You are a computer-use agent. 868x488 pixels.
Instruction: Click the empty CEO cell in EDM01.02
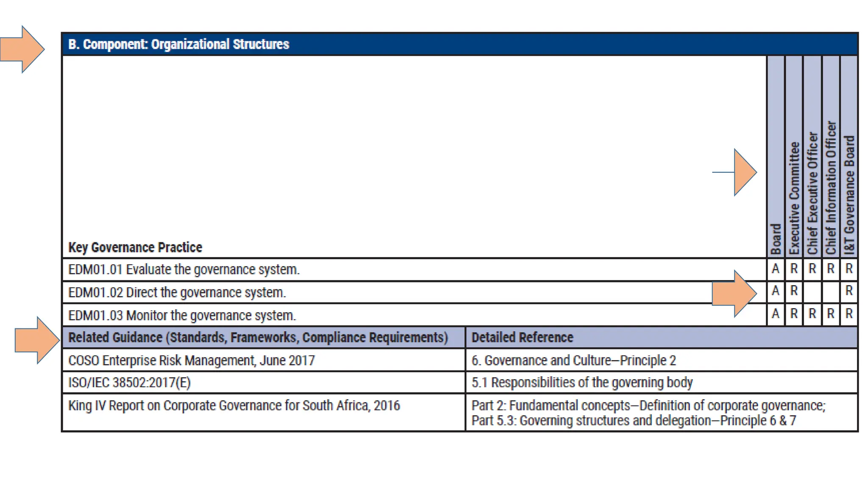pyautogui.click(x=812, y=292)
